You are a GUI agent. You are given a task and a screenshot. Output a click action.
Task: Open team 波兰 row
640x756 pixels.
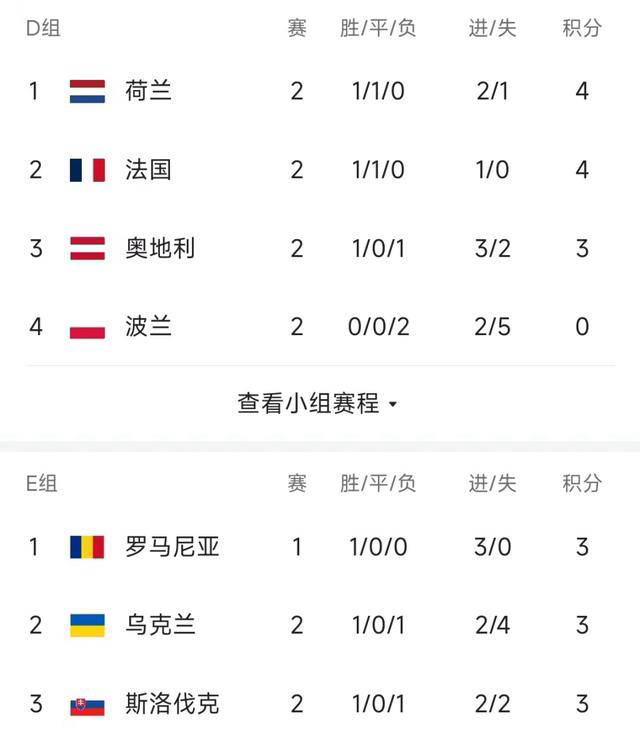coord(149,327)
